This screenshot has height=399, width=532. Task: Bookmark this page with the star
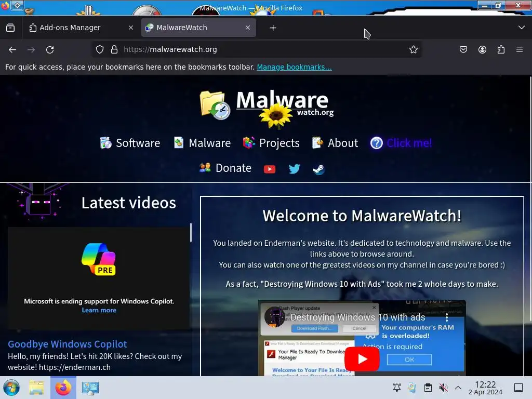[x=413, y=49]
